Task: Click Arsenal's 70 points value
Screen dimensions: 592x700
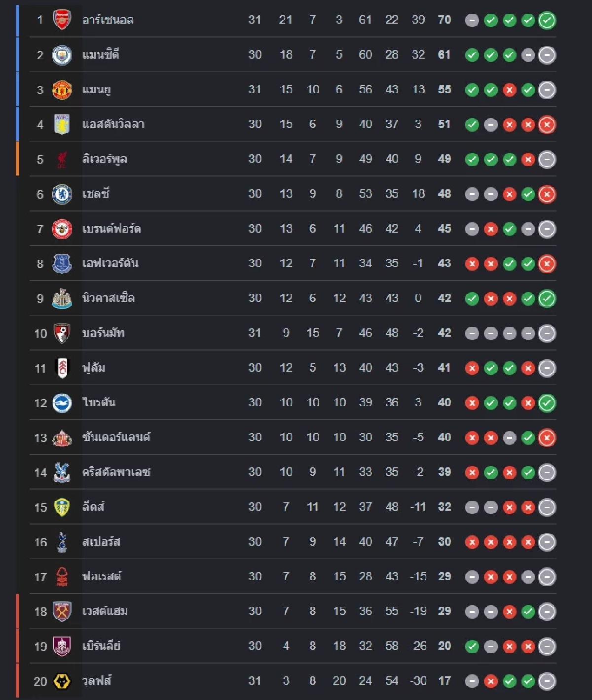Action: [x=444, y=20]
